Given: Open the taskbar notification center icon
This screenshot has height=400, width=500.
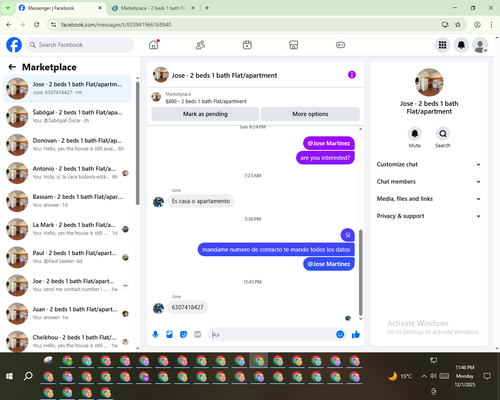Looking at the screenshot, I should (x=487, y=376).
